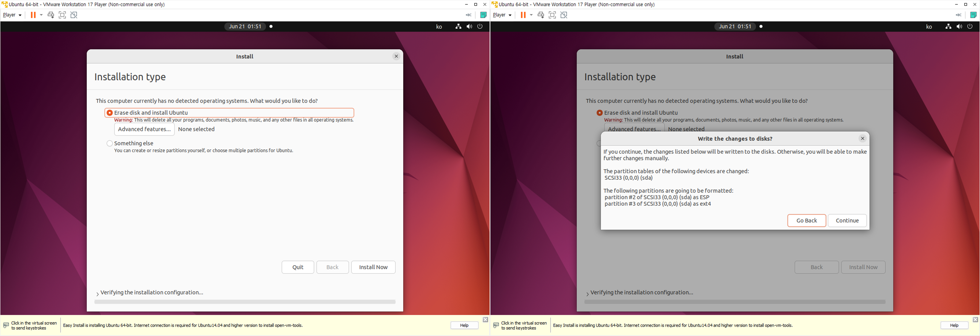
Task: Open the network status icon in left Ubuntu top bar
Action: [x=458, y=26]
